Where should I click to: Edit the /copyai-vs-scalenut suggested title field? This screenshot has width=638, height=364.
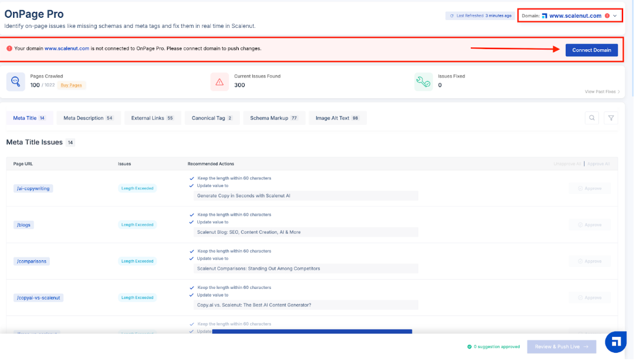(306, 305)
